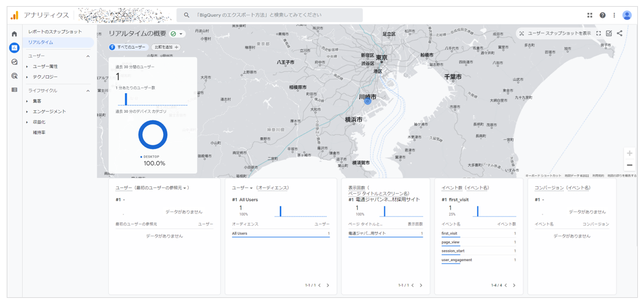This screenshot has height=304, width=644.
Task: Open the customize report edit icon
Action: coord(609,34)
